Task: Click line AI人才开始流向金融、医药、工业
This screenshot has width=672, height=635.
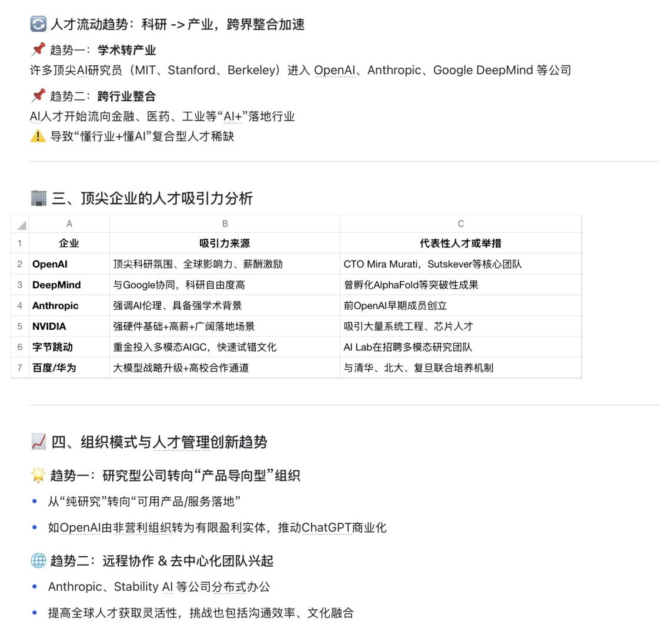Action: coord(162,116)
